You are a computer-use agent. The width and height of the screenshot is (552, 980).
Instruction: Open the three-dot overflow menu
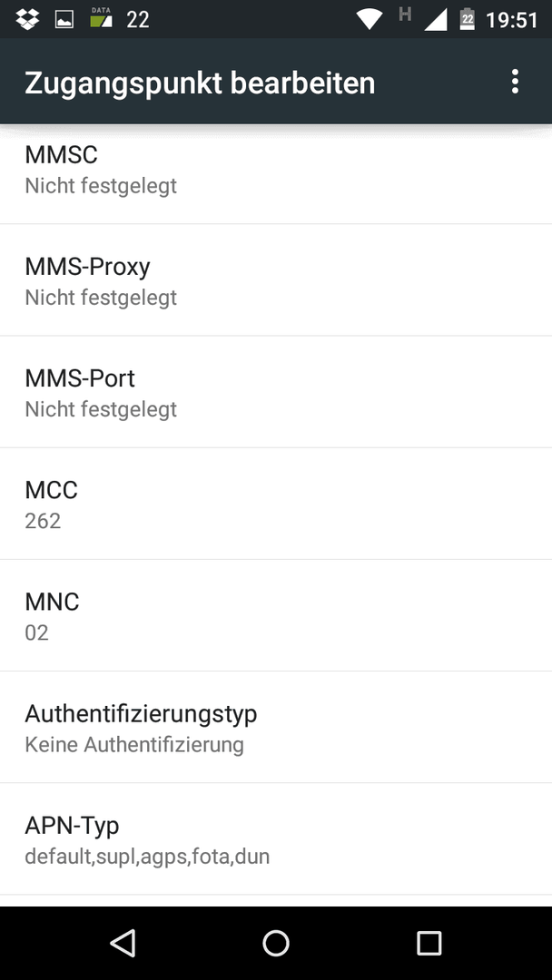pos(515,82)
